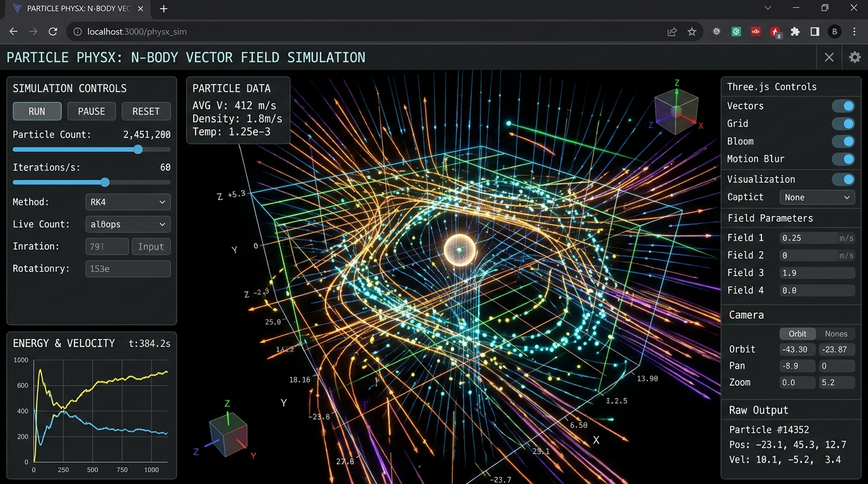Image resolution: width=868 pixels, height=484 pixels.
Task: Open the Captict dropdown set to None
Action: [817, 197]
